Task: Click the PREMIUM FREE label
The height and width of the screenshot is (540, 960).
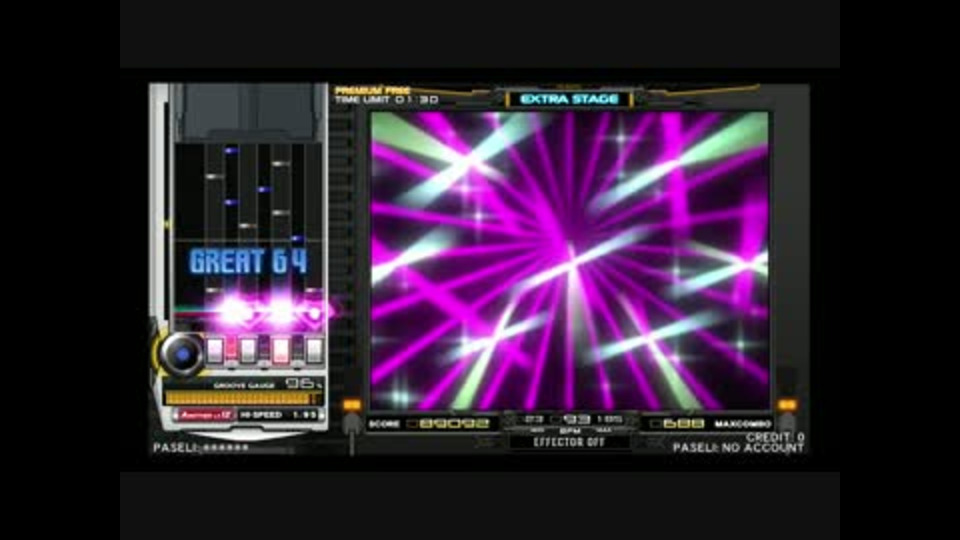Action: click(372, 91)
